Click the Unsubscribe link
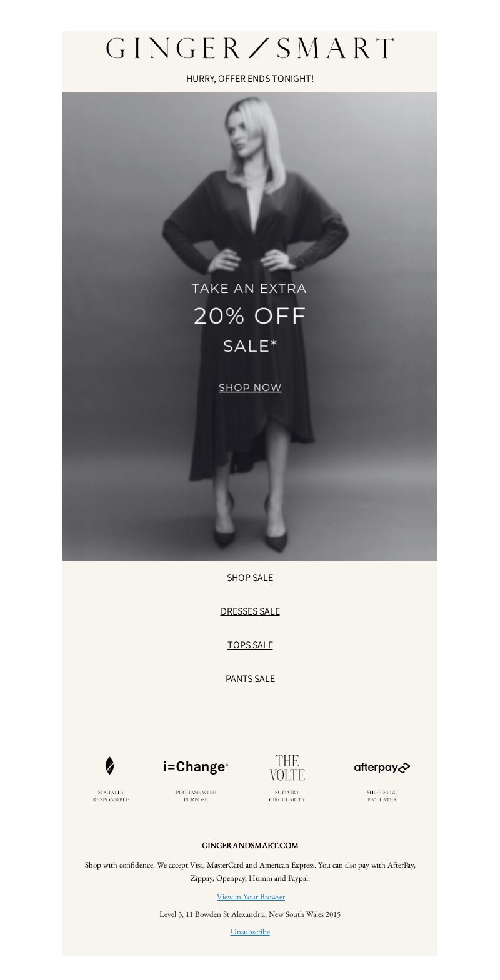 [x=250, y=932]
